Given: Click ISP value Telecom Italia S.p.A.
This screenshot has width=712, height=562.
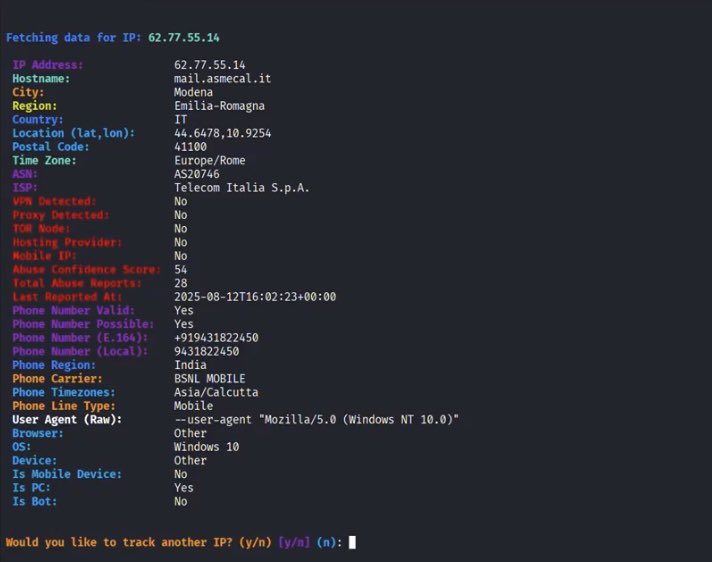Looking at the screenshot, I should click(242, 188).
